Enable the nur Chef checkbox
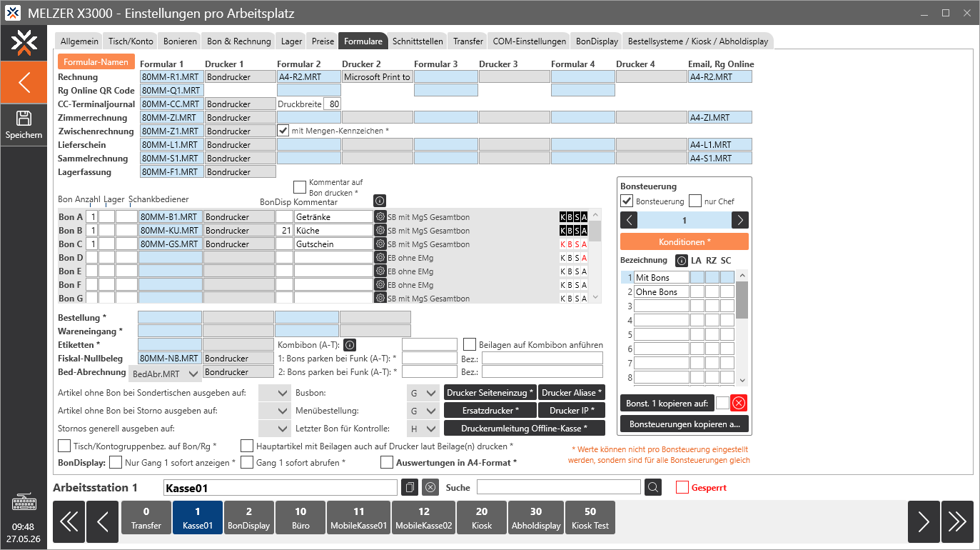This screenshot has width=980, height=550. pos(695,201)
